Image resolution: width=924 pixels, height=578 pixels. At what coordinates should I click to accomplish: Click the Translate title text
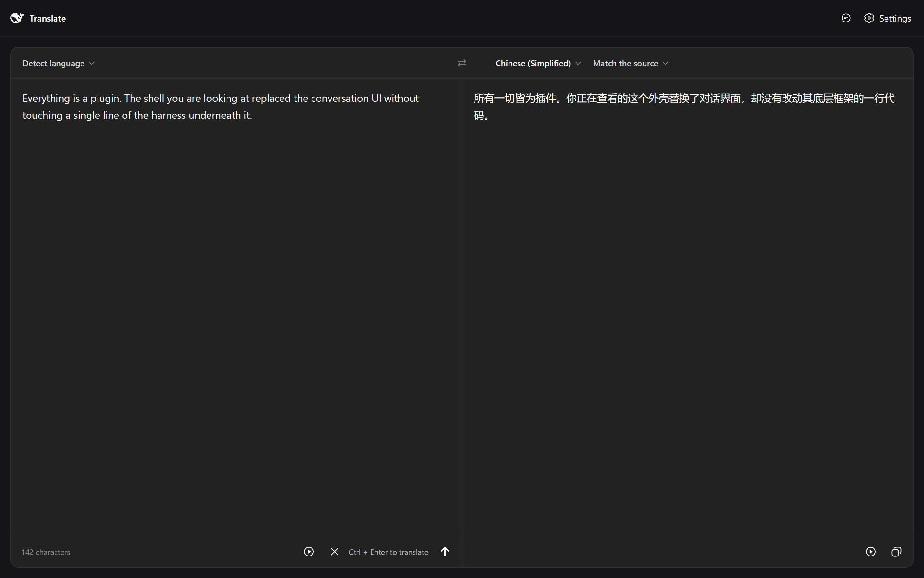pos(48,18)
